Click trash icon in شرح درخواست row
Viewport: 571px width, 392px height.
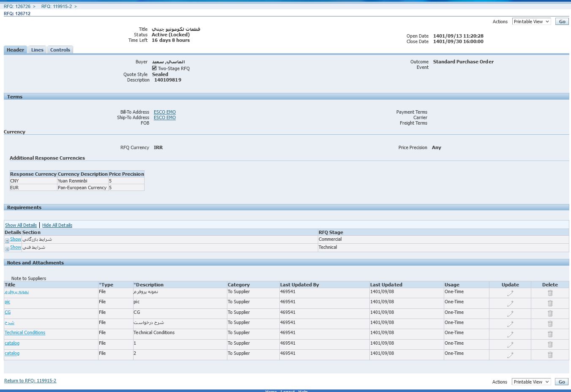pyautogui.click(x=550, y=324)
